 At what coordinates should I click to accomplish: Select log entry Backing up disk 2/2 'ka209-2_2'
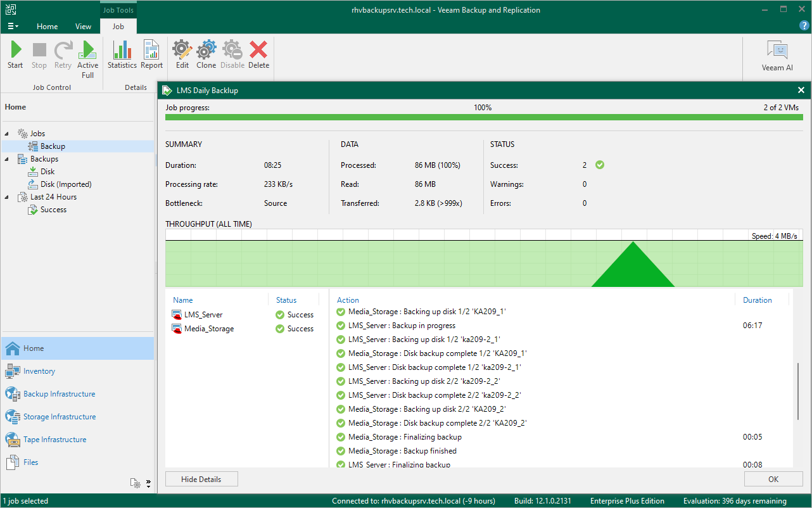tap(425, 381)
